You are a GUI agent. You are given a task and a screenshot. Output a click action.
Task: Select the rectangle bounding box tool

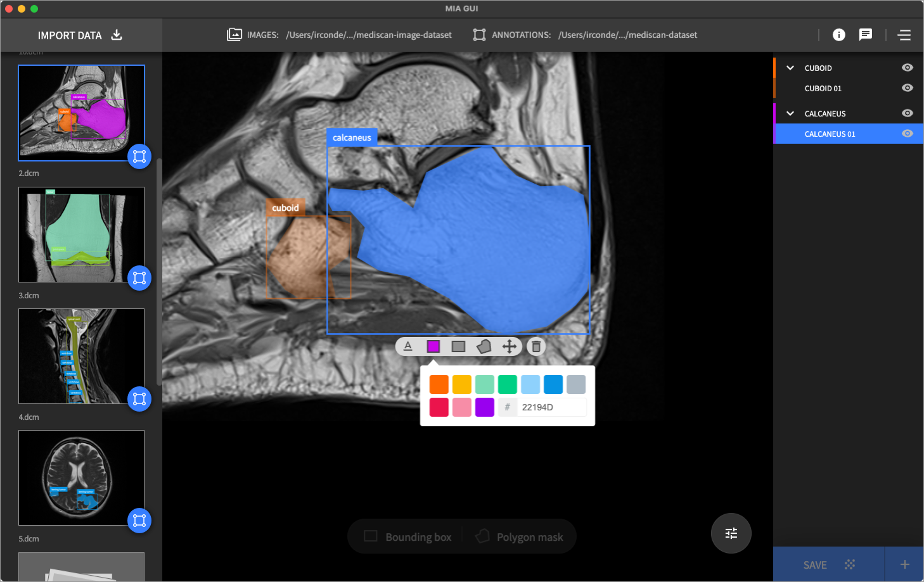(x=458, y=346)
